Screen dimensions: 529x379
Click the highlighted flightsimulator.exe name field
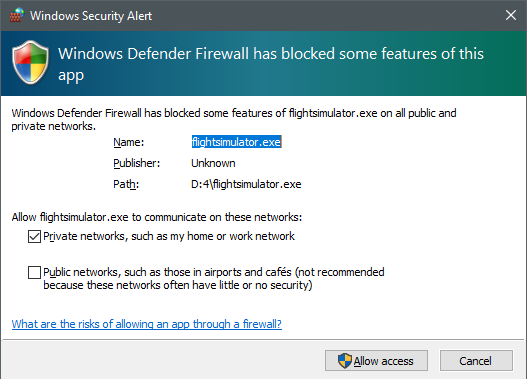click(x=236, y=142)
